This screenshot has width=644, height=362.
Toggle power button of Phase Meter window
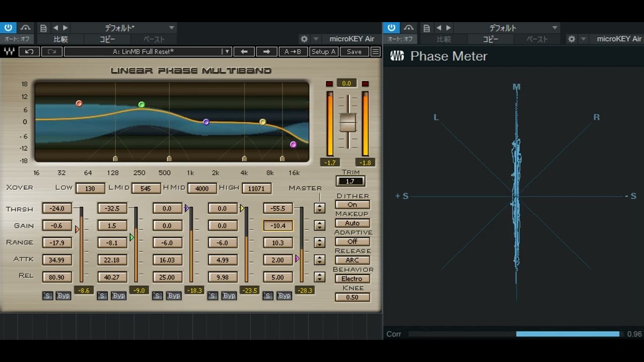[x=391, y=28]
